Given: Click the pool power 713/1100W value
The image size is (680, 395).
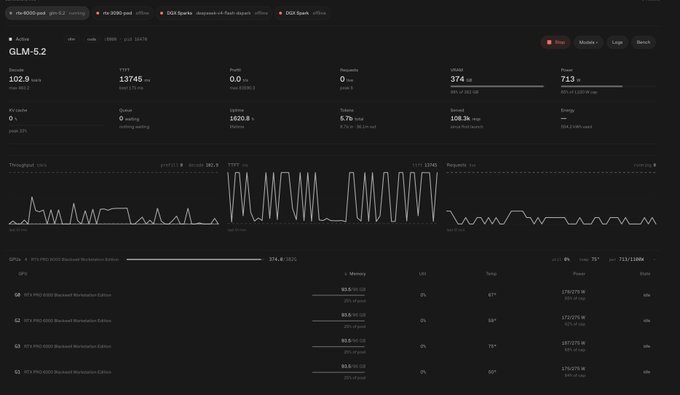Looking at the screenshot, I should (x=631, y=259).
